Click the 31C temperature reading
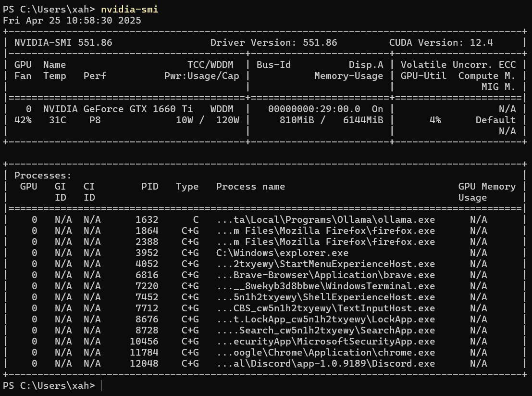532x396 pixels. pyautogui.click(x=58, y=120)
